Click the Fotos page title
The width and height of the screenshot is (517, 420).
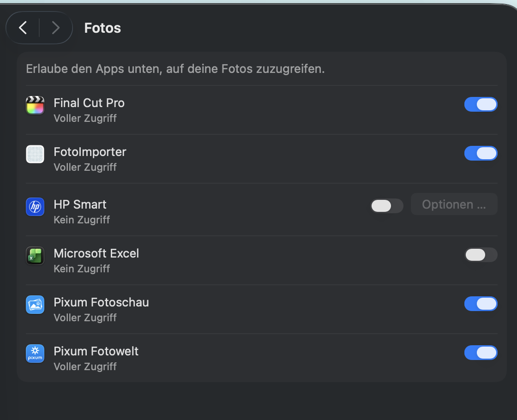point(102,28)
